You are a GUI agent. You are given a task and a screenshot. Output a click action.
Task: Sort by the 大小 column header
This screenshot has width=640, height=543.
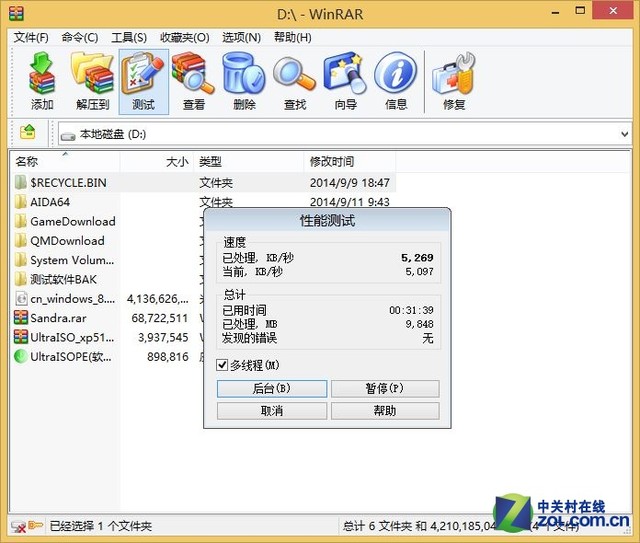pyautogui.click(x=156, y=162)
